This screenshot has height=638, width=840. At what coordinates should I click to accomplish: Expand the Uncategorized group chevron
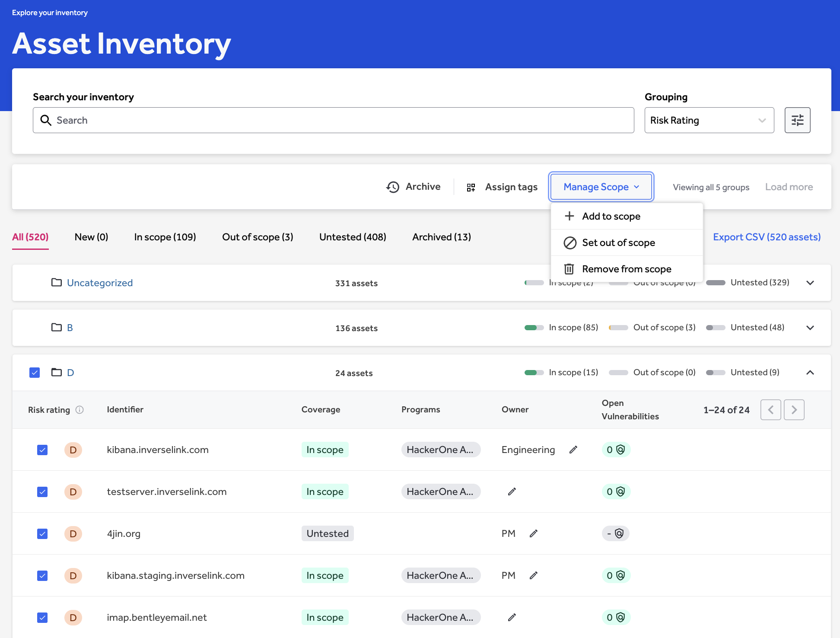pos(810,283)
